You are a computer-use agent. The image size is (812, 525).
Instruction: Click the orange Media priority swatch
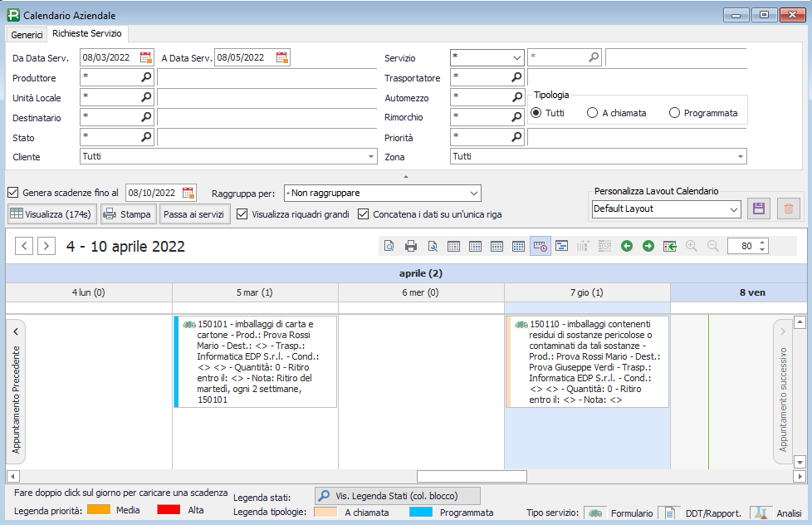pyautogui.click(x=99, y=510)
